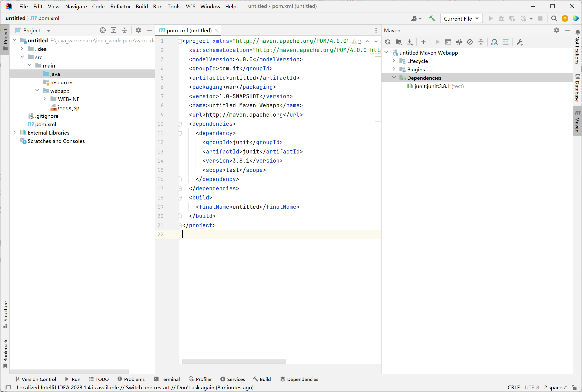This screenshot has height=392, width=582.
Task: Click Search Everywhere magnifier icon
Action: [x=554, y=18]
